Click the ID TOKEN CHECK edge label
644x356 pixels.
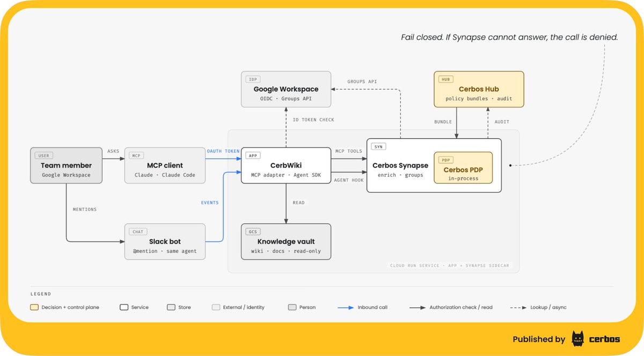point(314,120)
